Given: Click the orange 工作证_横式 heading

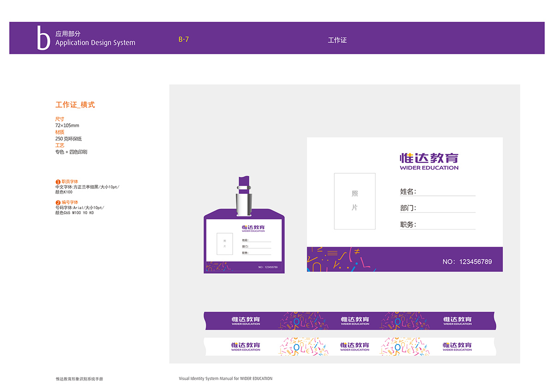Looking at the screenshot, I should 75,105.
